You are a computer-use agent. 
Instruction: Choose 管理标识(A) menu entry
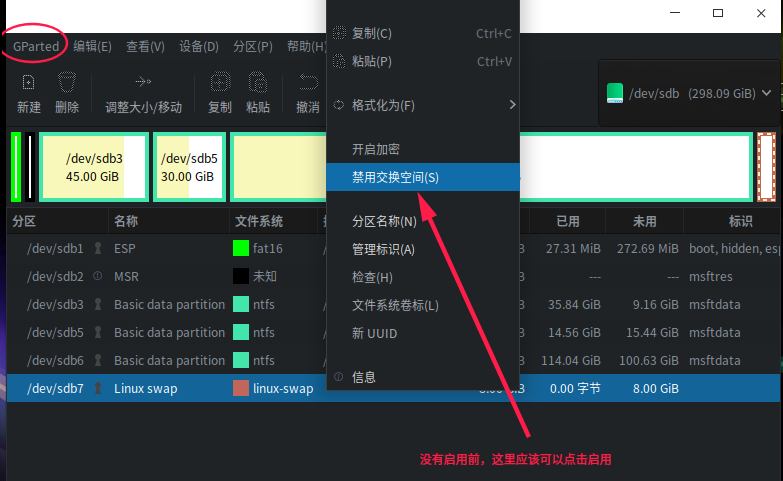coord(423,249)
